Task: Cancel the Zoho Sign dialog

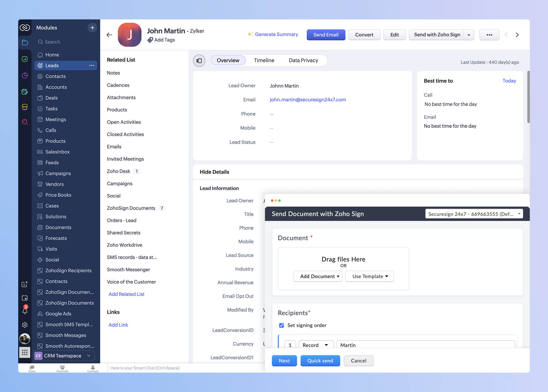Action: pyautogui.click(x=359, y=360)
